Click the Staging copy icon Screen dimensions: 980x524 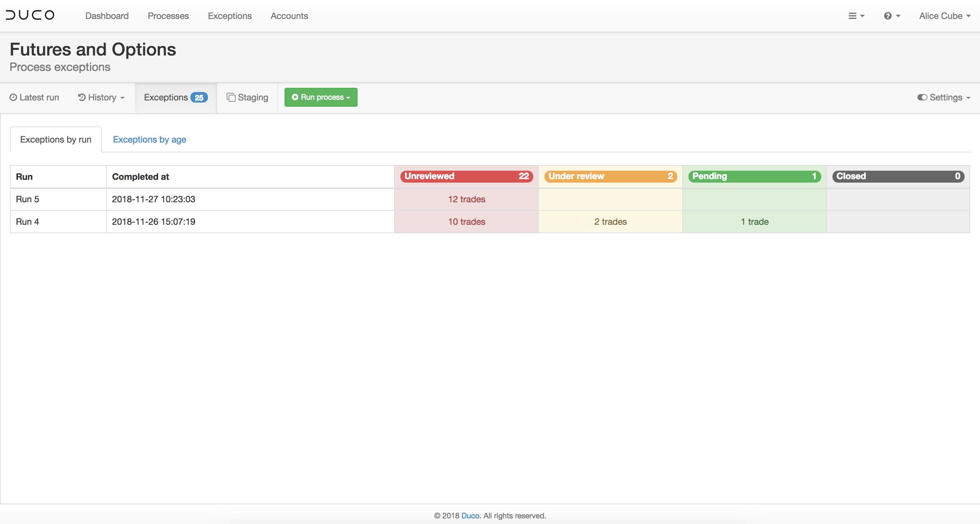[x=231, y=97]
